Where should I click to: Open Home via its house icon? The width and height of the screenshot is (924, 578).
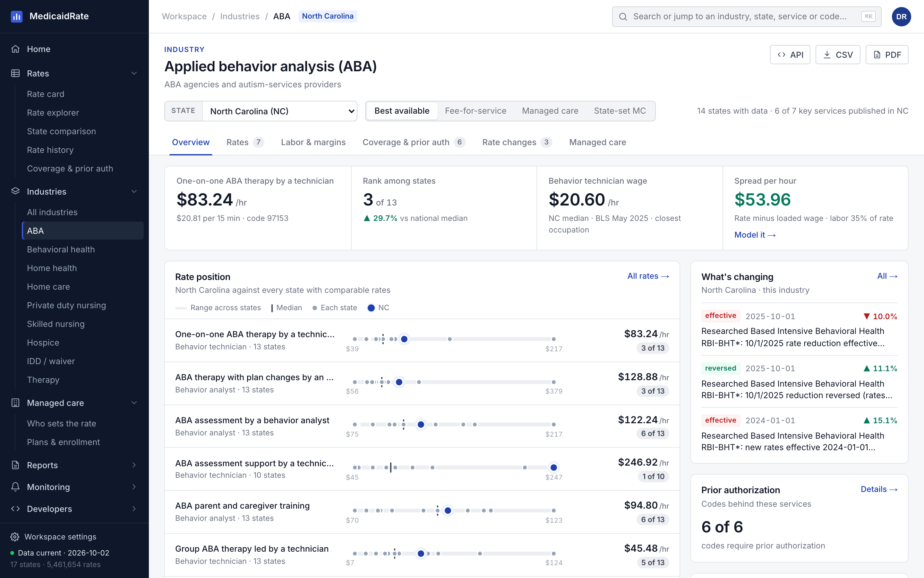15,49
